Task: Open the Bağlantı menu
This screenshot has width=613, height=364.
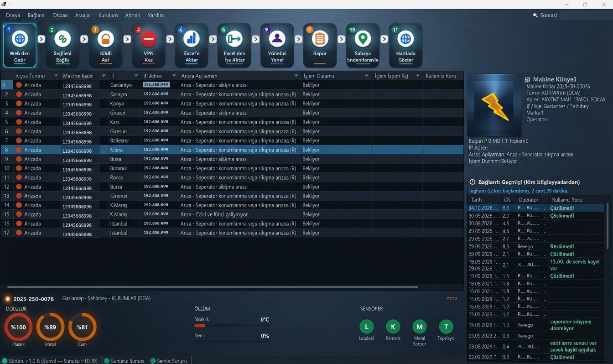Action: [36, 15]
